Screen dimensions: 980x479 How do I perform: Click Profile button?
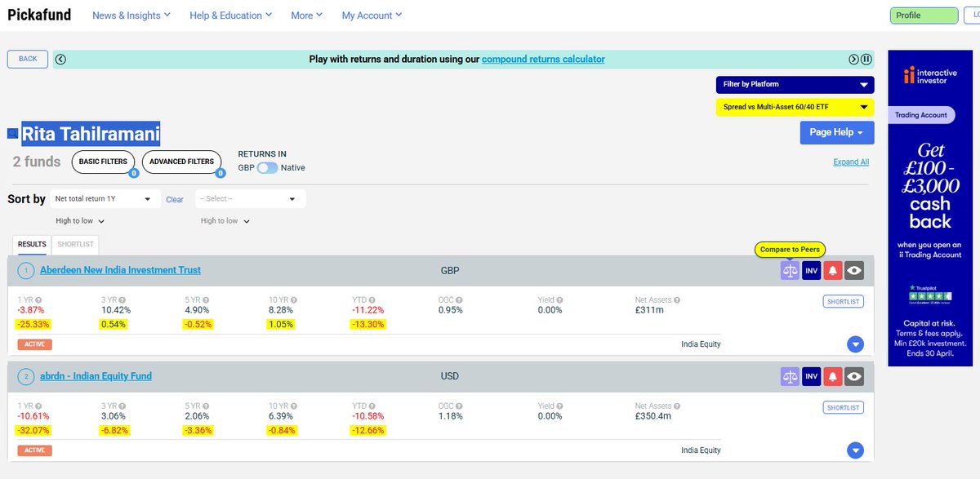924,16
